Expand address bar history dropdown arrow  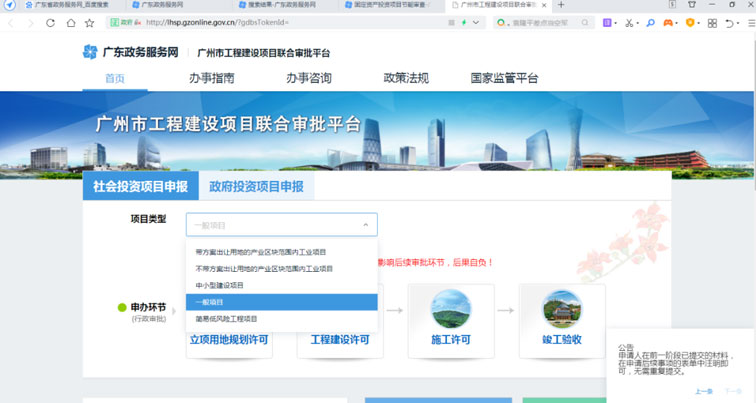[x=476, y=23]
